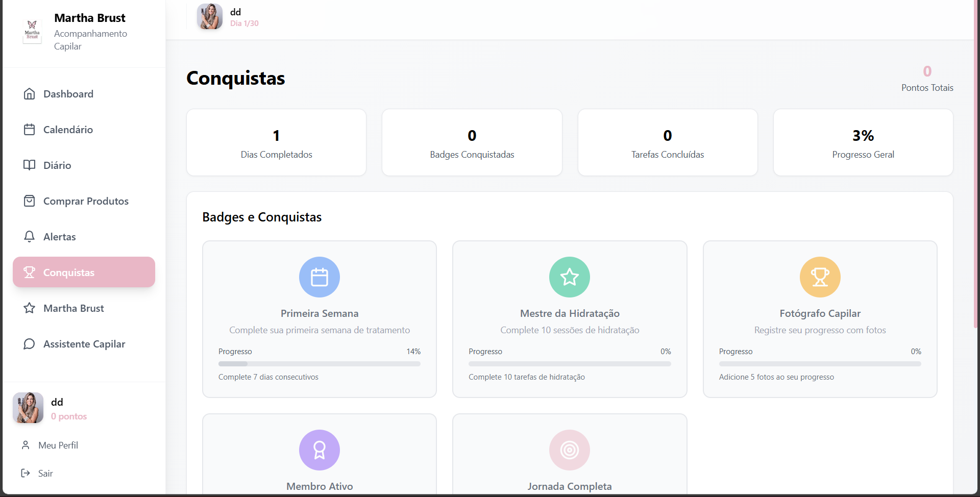Image resolution: width=980 pixels, height=497 pixels.
Task: Click the Membro Ativo purple ribbon badge
Action: [x=320, y=450]
